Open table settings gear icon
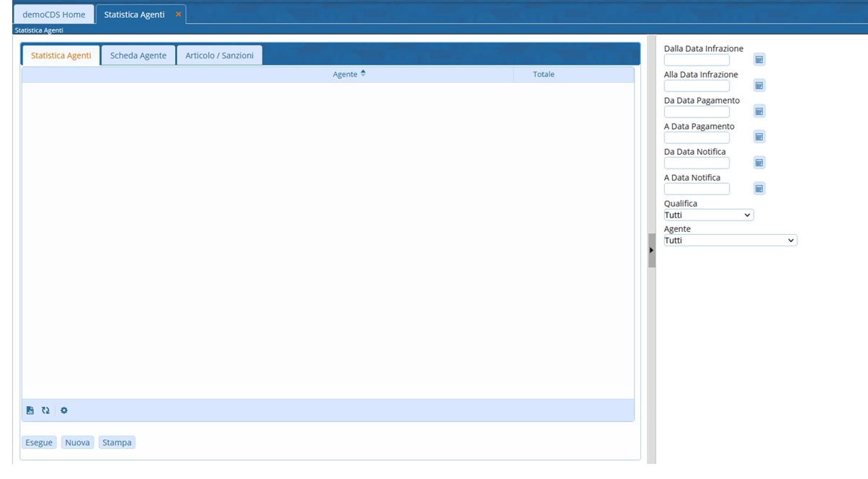 pos(63,411)
